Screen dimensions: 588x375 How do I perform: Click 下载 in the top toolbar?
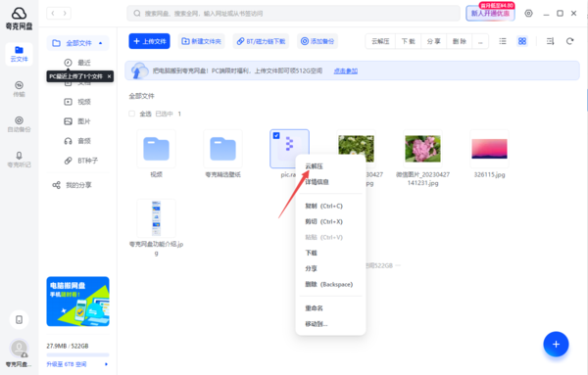point(408,41)
